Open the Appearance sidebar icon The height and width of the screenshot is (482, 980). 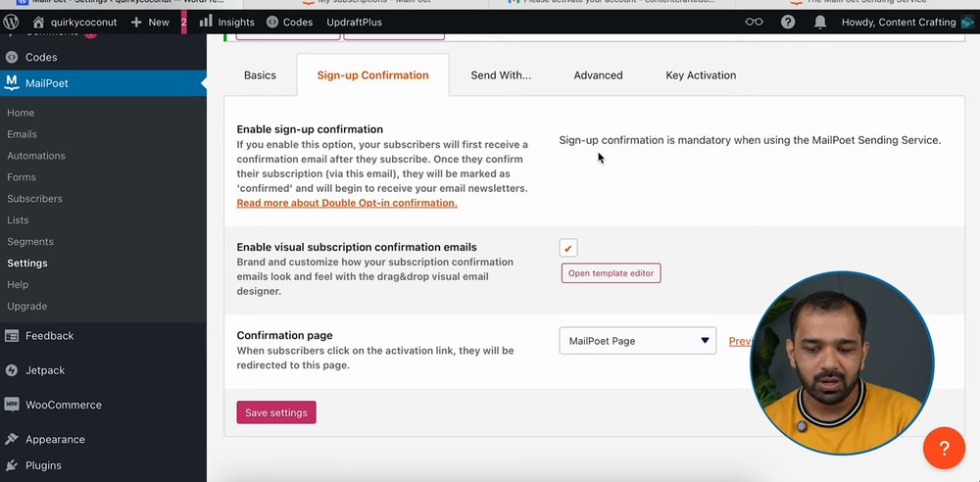coord(11,439)
